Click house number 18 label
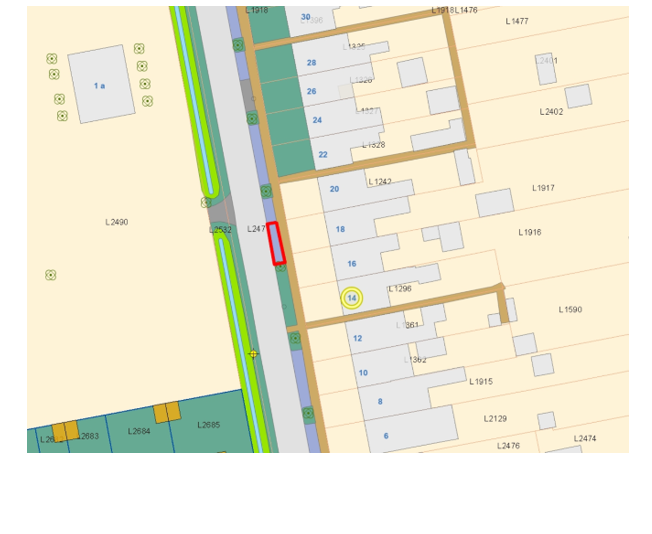The width and height of the screenshot is (652, 534). coord(340,229)
